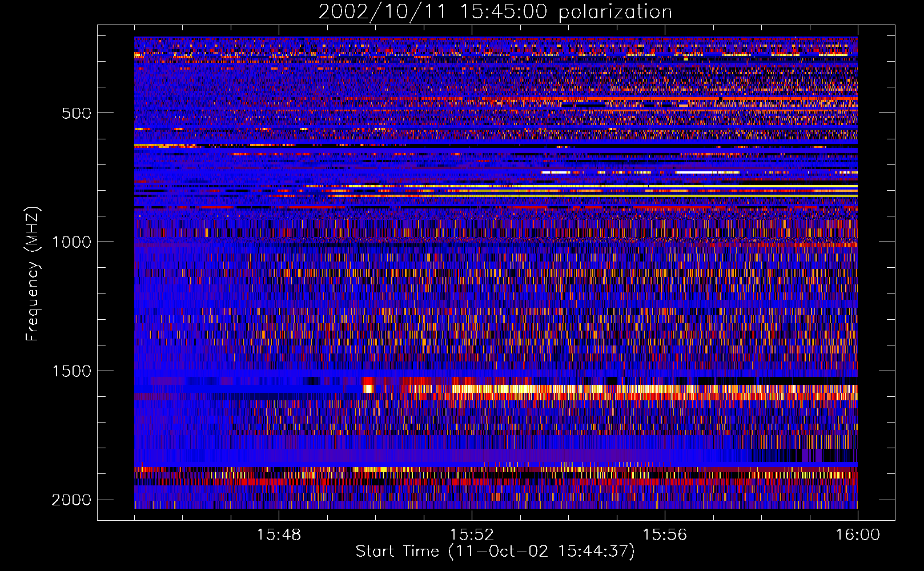Click the 15:48 time tick label
The height and width of the screenshot is (571, 924).
pyautogui.click(x=279, y=535)
